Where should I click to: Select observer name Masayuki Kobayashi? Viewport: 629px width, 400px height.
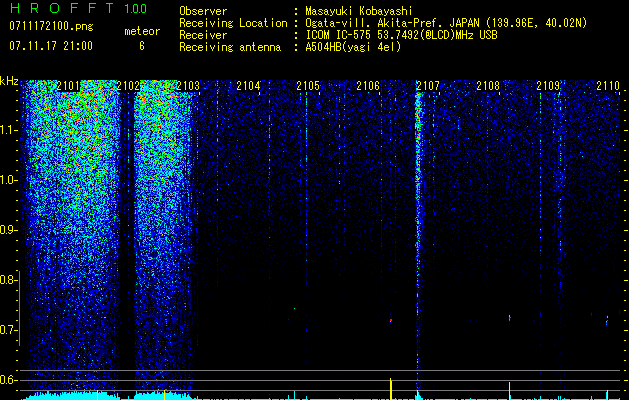coord(359,11)
